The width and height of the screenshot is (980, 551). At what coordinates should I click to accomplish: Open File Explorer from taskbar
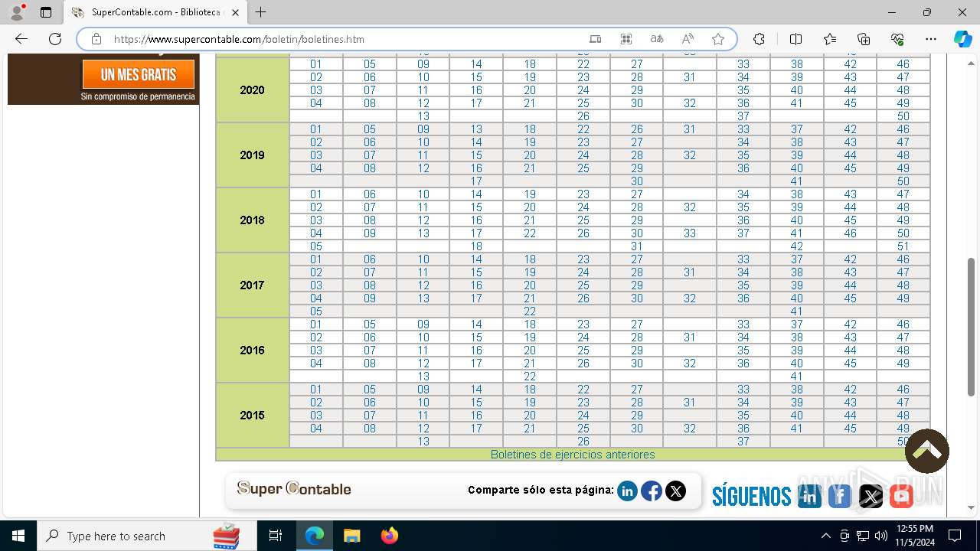[x=351, y=536]
